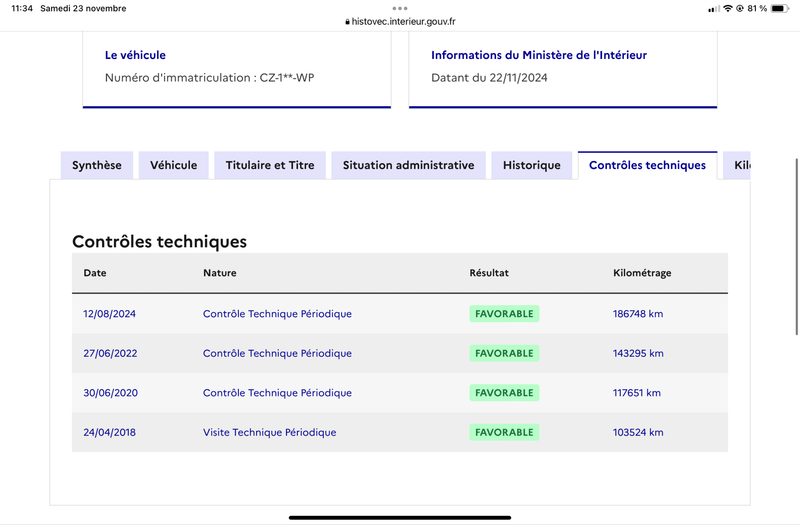
Task: Select the Situation administrative tab
Action: [x=408, y=165]
